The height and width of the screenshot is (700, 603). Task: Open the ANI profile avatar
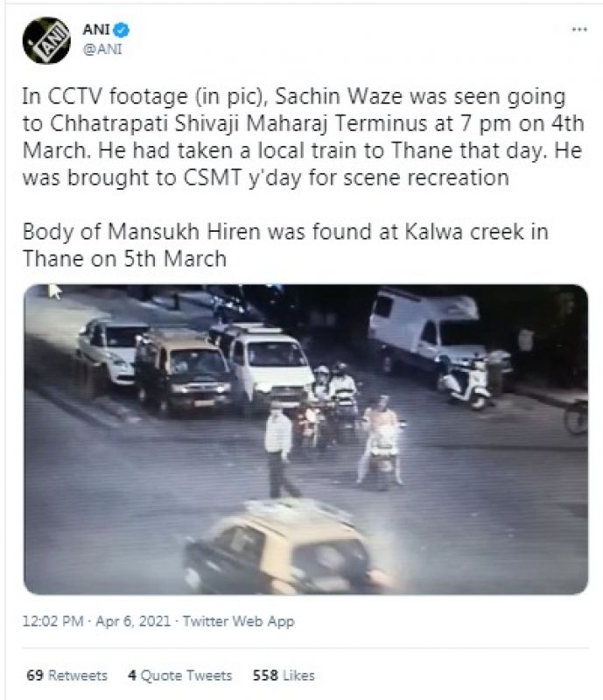[46, 39]
